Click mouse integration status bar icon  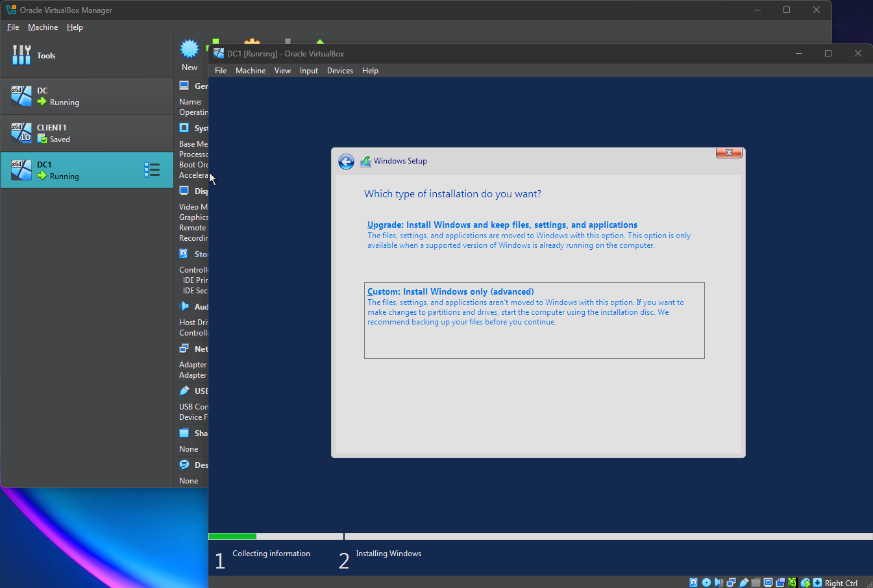(x=805, y=582)
